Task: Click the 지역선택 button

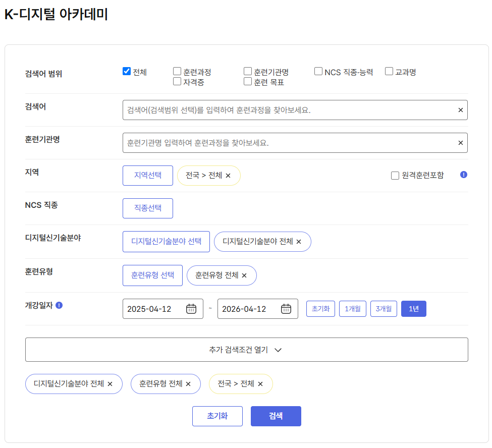Action: 148,176
